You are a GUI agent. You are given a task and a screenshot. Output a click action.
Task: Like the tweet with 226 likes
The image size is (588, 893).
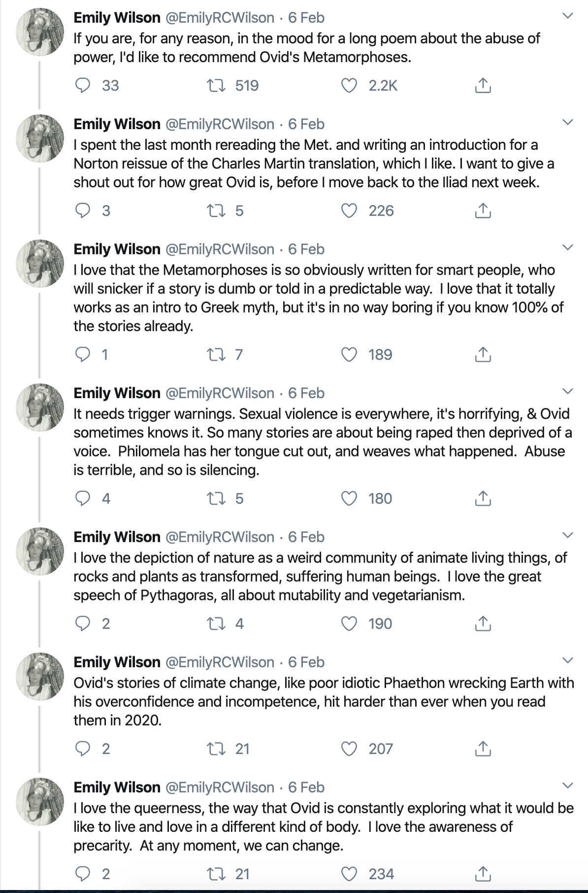349,211
